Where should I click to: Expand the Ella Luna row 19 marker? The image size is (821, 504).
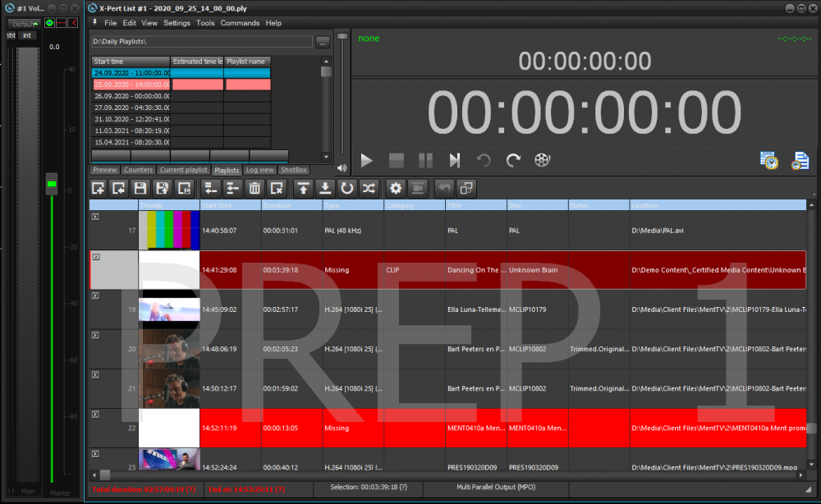[95, 296]
